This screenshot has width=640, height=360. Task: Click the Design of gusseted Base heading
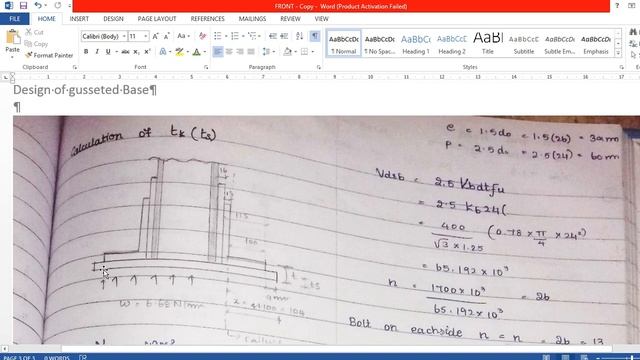click(x=85, y=90)
